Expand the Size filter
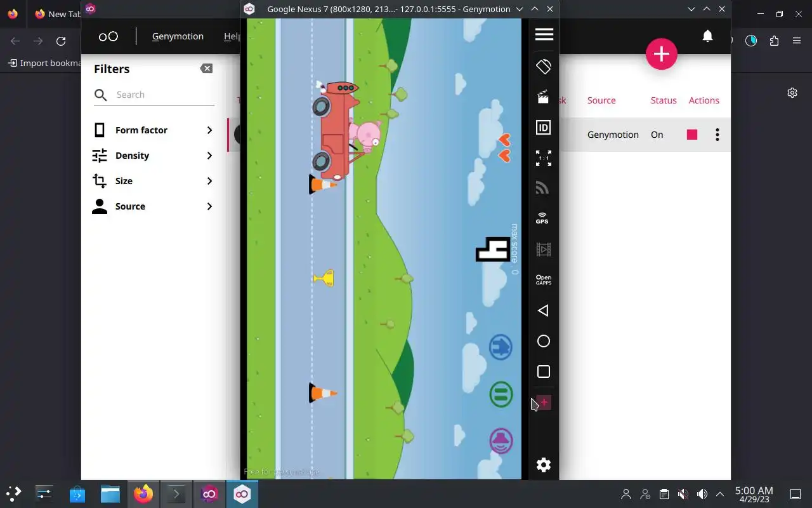The image size is (812, 508). pyautogui.click(x=154, y=181)
